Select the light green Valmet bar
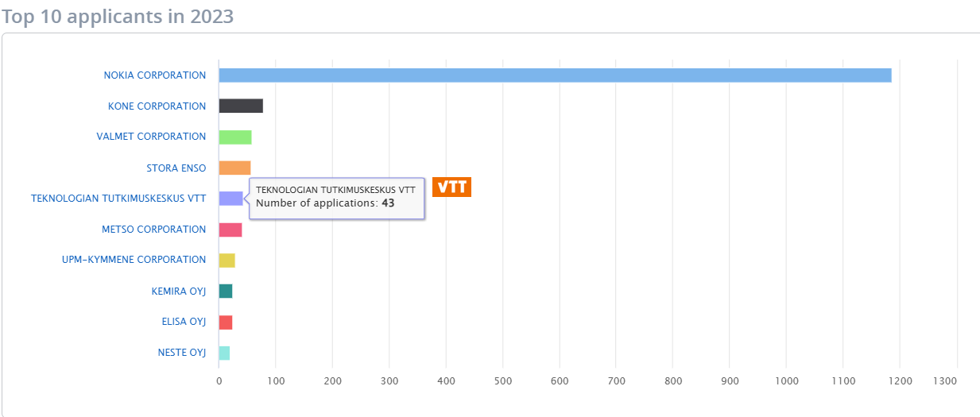Screen dimensions: 980x417 (x=235, y=137)
